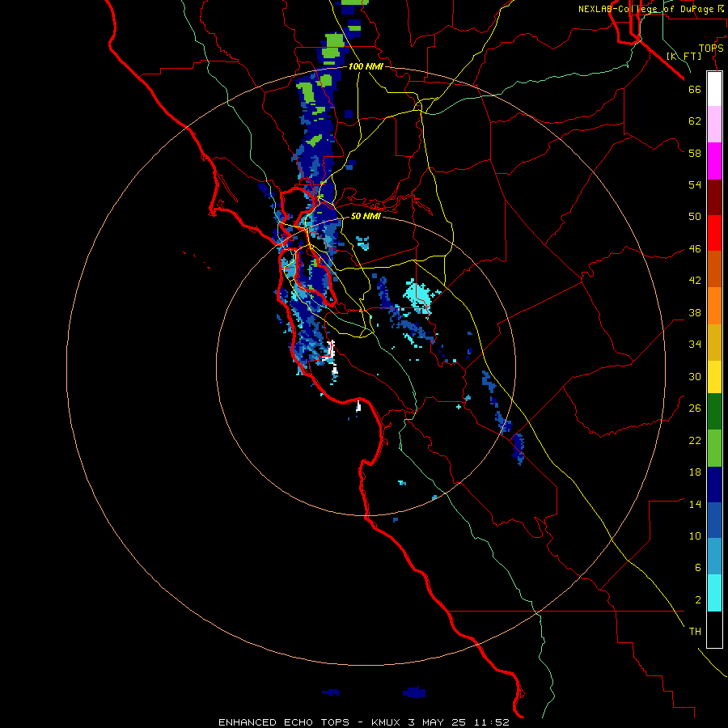Click the yellow 30-34 kft legend swatch
728x728 pixels.
714,377
